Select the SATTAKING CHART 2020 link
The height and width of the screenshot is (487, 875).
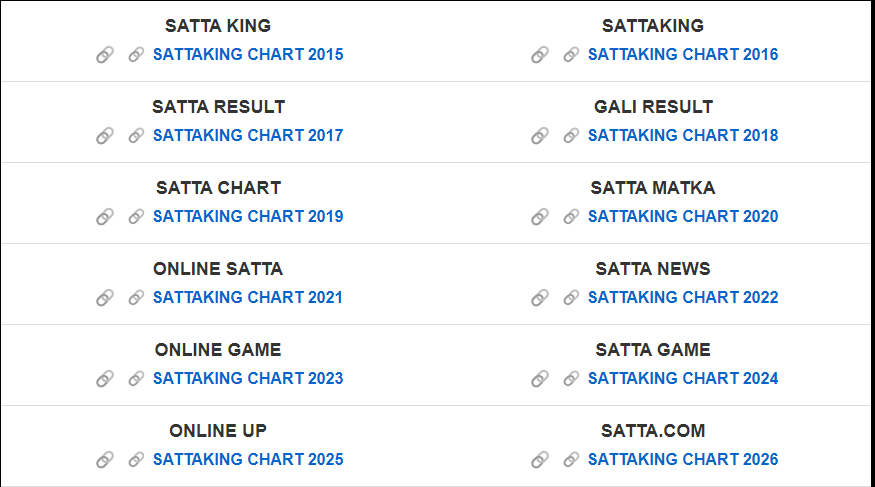[x=682, y=216]
